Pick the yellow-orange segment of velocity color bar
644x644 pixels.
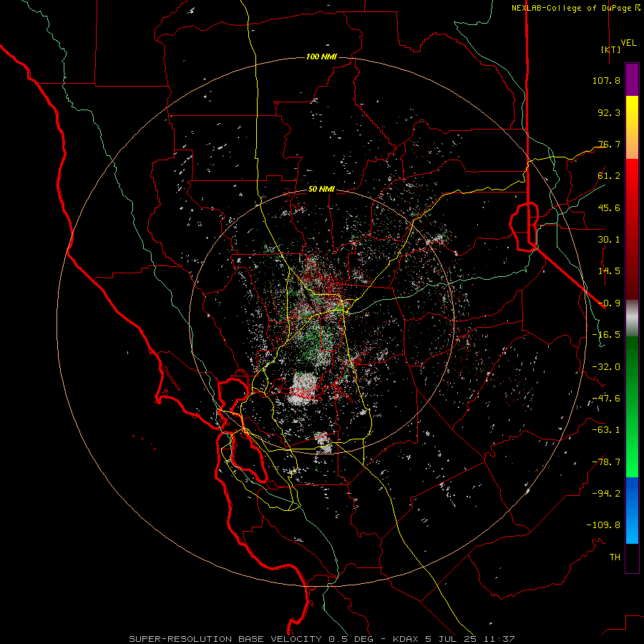(632, 127)
